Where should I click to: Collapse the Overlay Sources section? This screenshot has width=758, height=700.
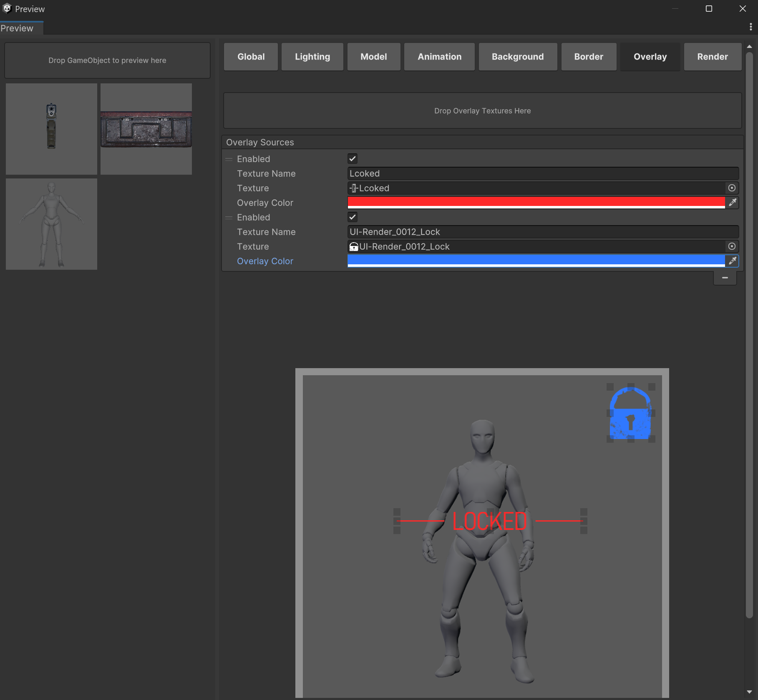[x=259, y=143]
